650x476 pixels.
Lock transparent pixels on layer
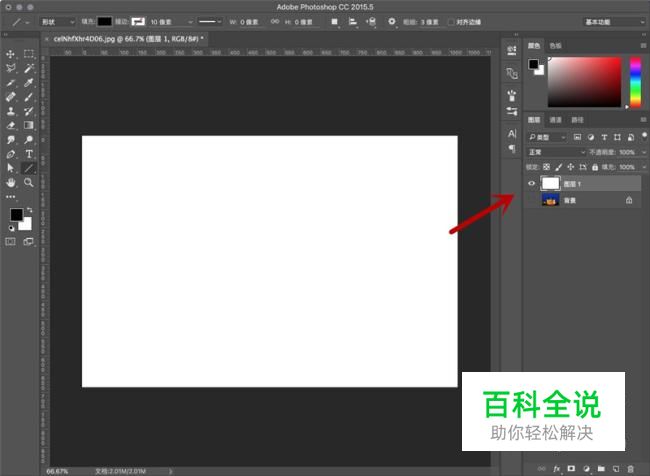pos(546,167)
